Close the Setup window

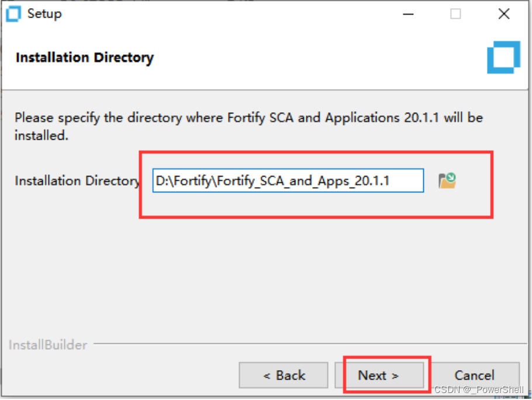pyautogui.click(x=504, y=14)
